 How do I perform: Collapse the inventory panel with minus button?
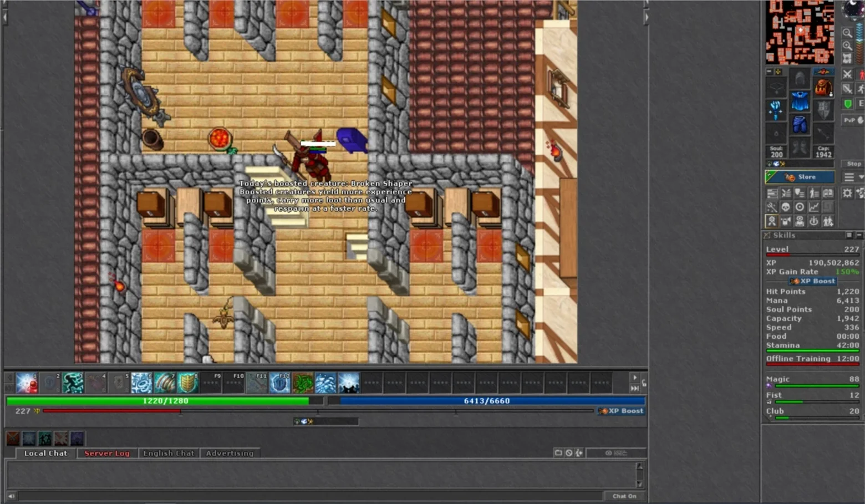tap(769, 72)
